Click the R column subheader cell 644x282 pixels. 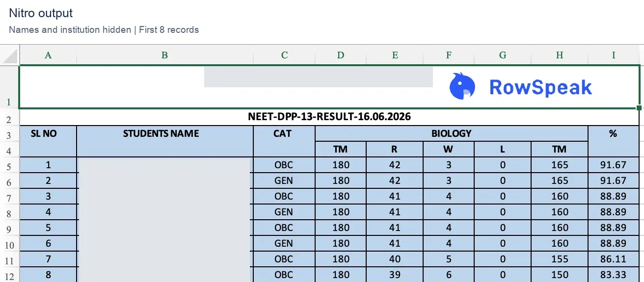click(395, 149)
